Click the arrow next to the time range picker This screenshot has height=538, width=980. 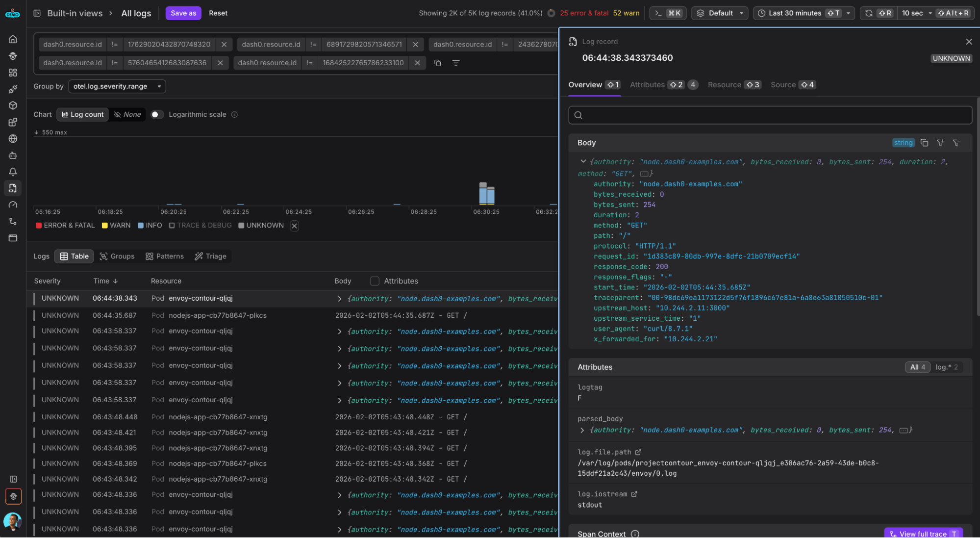coord(848,13)
